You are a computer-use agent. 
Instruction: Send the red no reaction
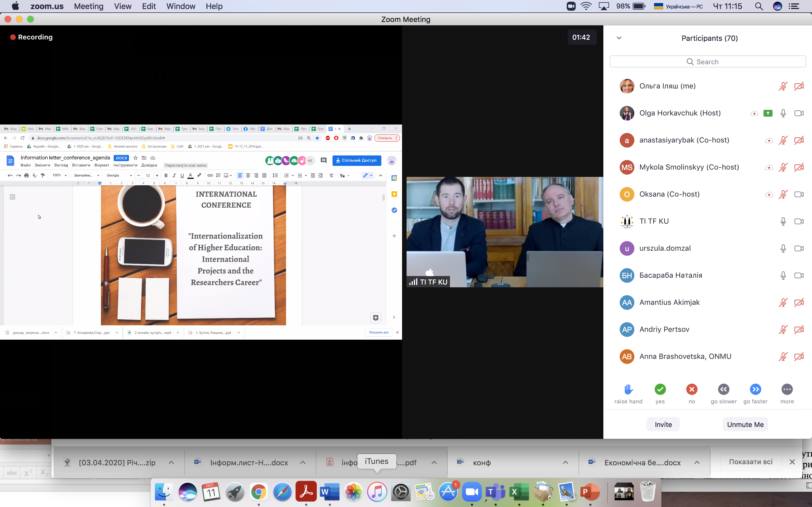coord(692,389)
